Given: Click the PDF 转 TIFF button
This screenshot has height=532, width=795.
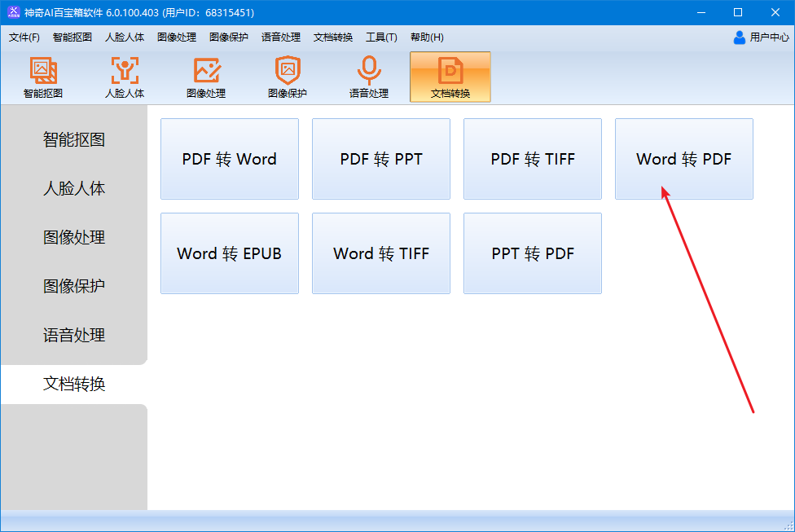Looking at the screenshot, I should click(x=533, y=159).
